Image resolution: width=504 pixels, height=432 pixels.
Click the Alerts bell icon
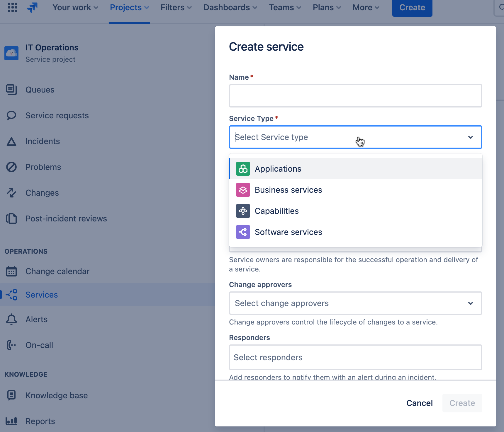(11, 319)
